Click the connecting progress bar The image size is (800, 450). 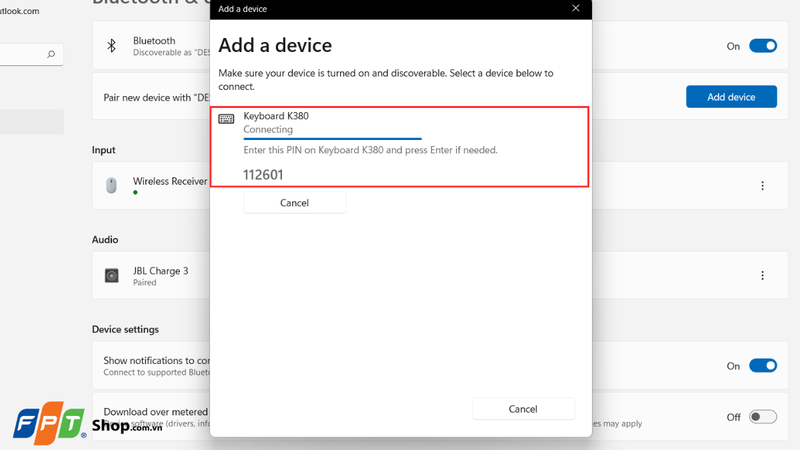click(x=332, y=139)
